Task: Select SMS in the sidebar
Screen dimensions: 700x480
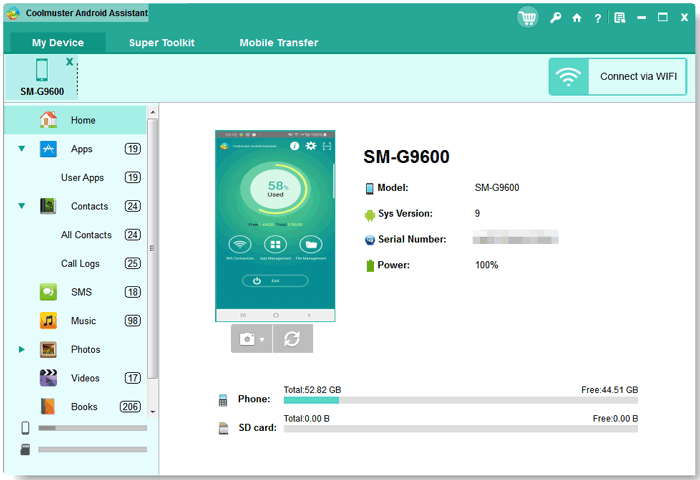Action: pyautogui.click(x=81, y=292)
